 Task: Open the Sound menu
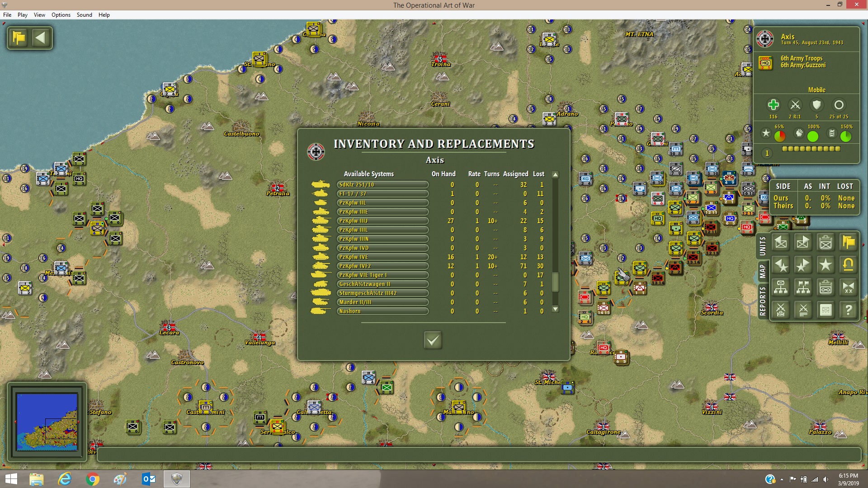(85, 15)
